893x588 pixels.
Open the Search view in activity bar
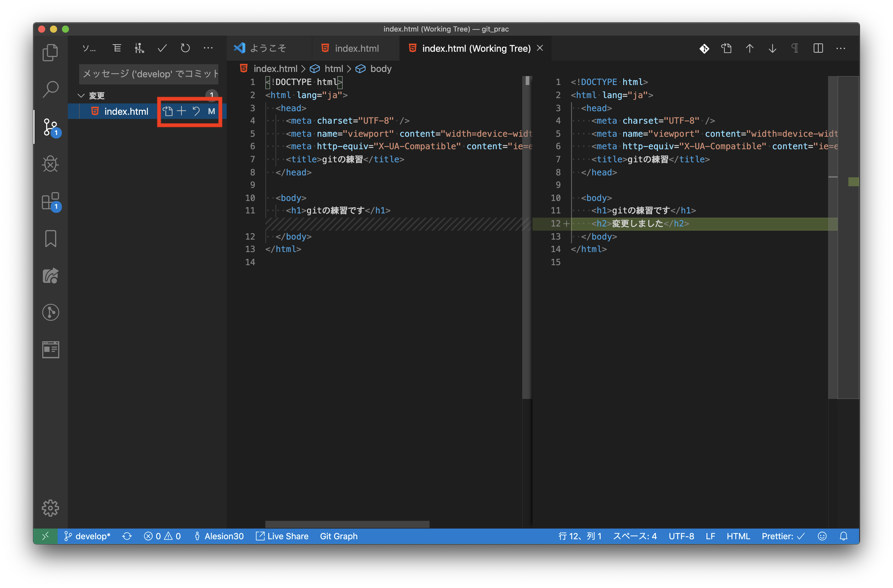(50, 89)
